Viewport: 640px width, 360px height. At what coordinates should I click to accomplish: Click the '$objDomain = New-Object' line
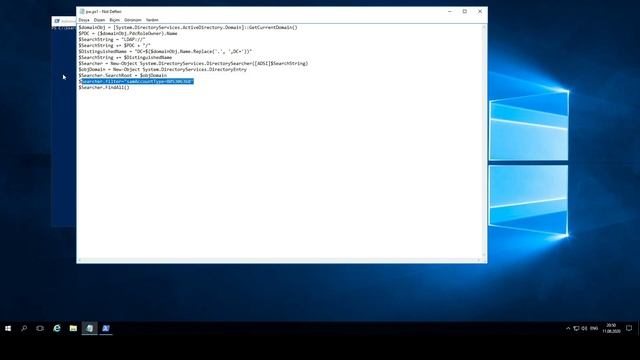162,69
